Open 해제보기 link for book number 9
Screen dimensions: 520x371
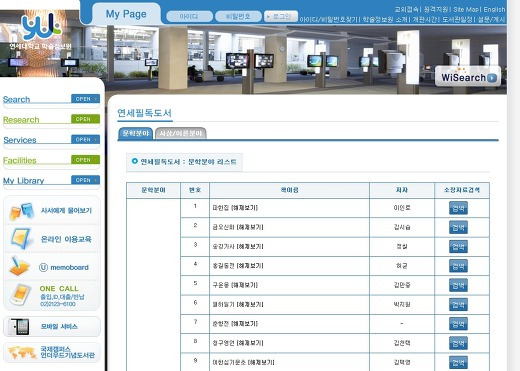point(261,362)
